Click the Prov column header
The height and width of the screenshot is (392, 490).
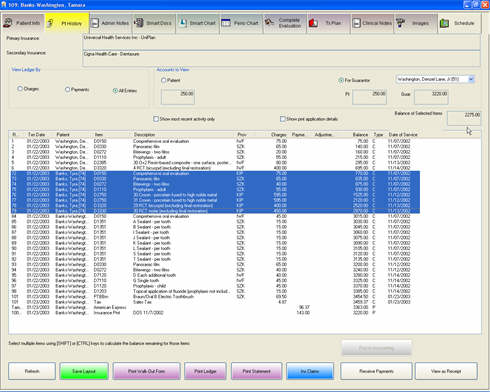pyautogui.click(x=242, y=135)
